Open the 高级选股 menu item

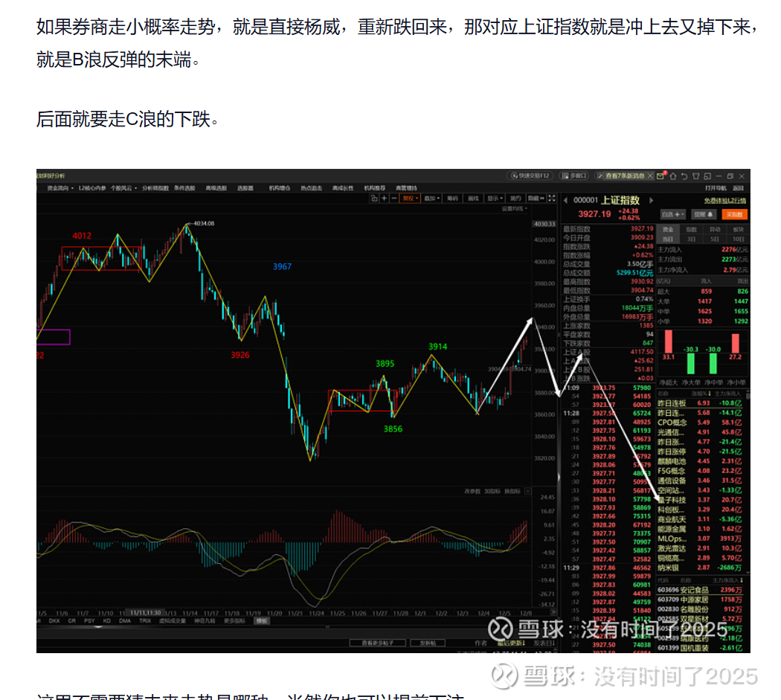pos(216,188)
